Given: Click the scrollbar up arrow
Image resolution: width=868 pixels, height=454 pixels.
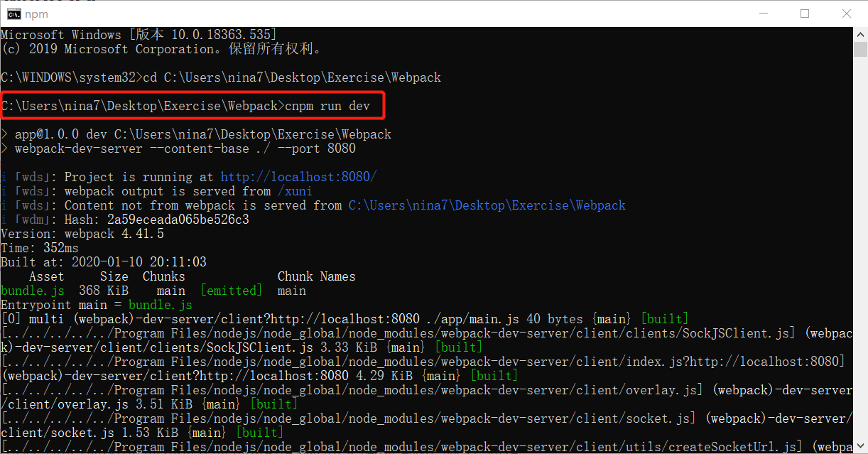Looking at the screenshot, I should pos(860,34).
